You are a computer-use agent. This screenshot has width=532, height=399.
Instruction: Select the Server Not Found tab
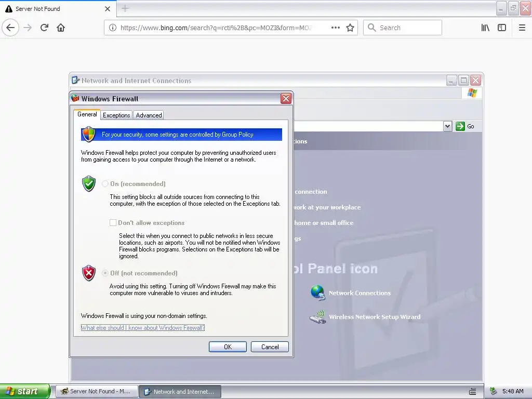[58, 9]
